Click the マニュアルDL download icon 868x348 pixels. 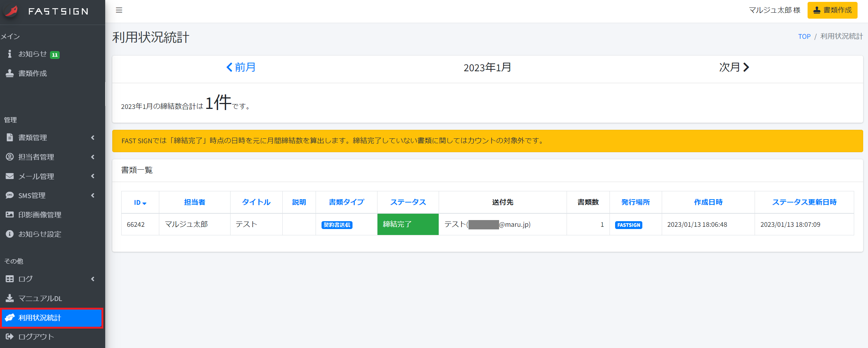(x=10, y=298)
